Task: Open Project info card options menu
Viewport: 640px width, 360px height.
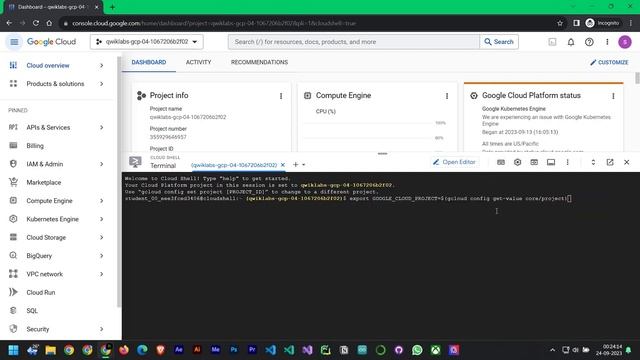Action: point(281,96)
